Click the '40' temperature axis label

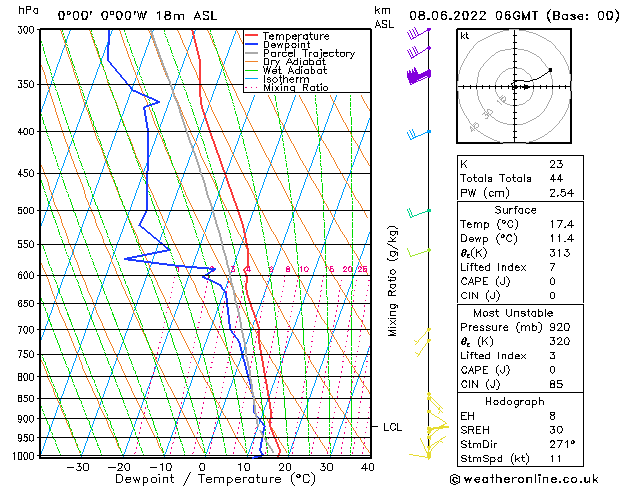(368, 467)
